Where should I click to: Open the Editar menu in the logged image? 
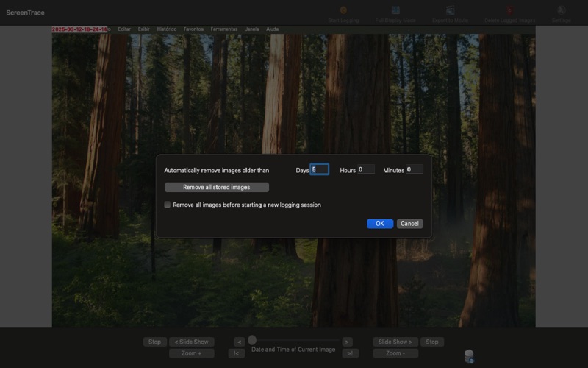coord(124,29)
